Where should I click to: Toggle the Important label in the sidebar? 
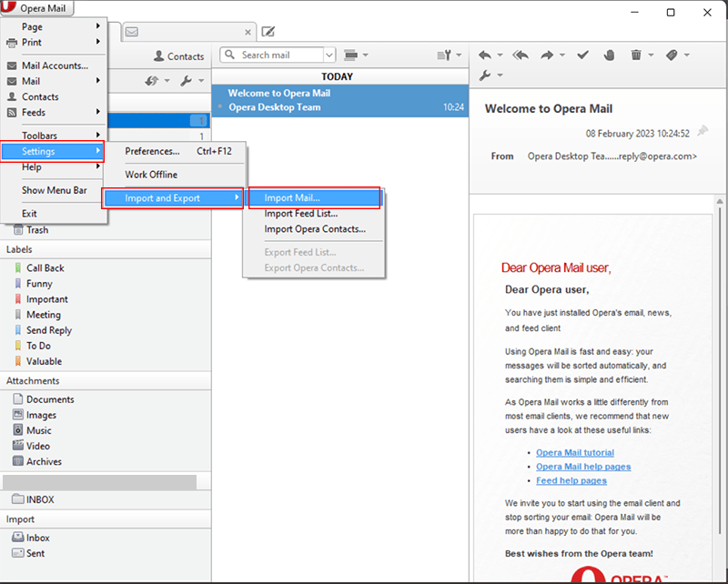pyautogui.click(x=42, y=298)
